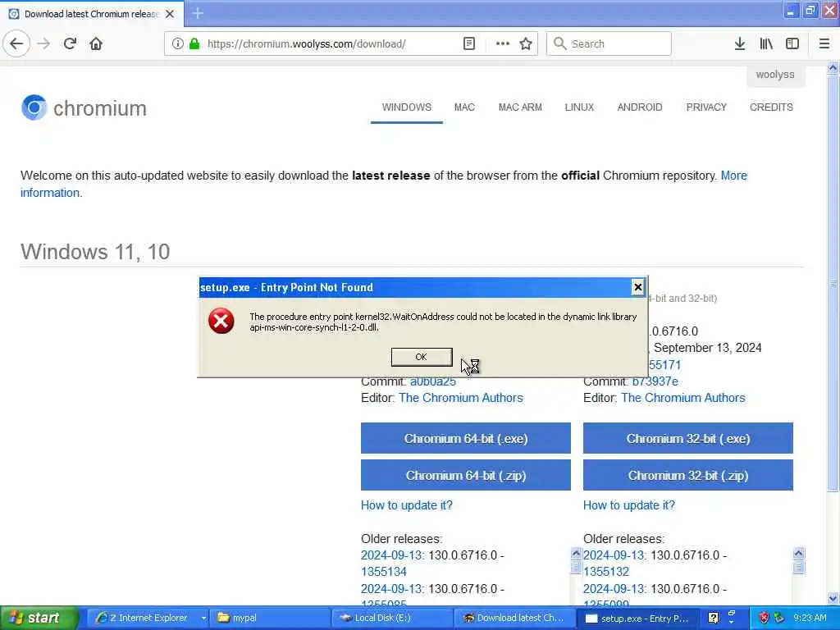Click the red shield security tray icon

pyautogui.click(x=764, y=619)
